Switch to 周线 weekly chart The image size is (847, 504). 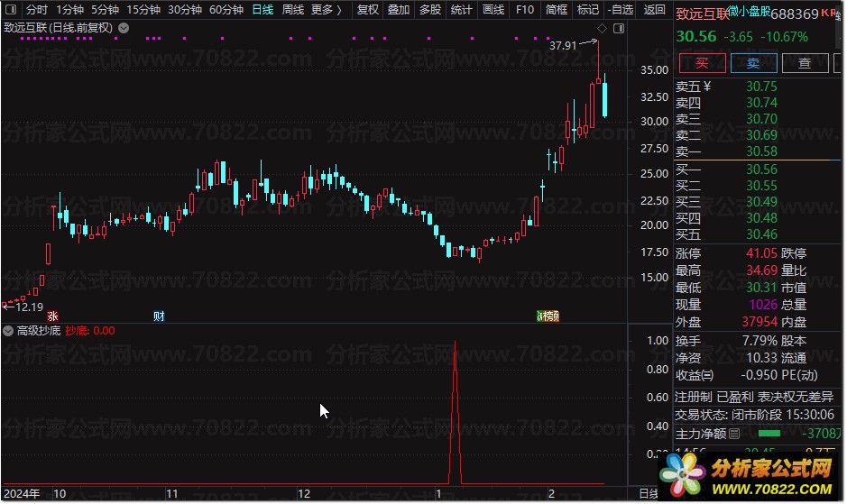point(293,10)
